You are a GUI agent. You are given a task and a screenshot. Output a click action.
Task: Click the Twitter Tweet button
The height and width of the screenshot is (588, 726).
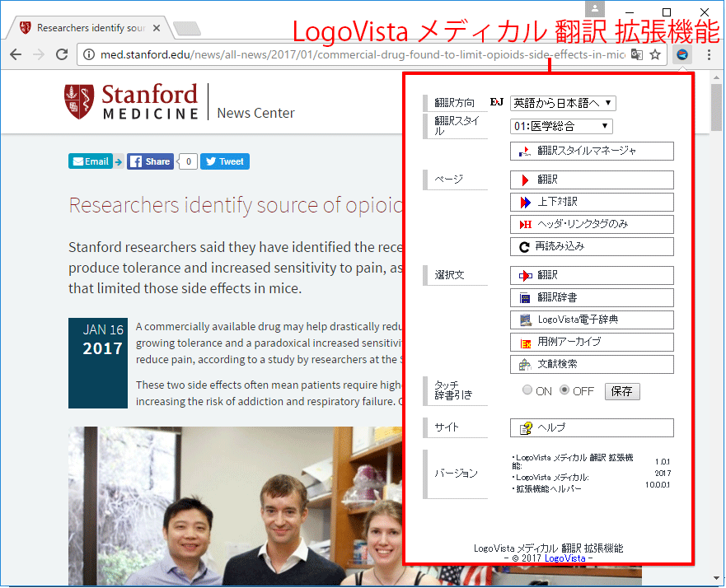point(225,161)
